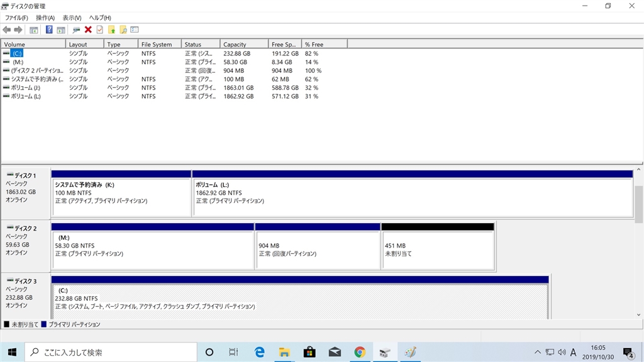The height and width of the screenshot is (362, 644).
Task: Open the notification center icon
Action: pos(628,352)
